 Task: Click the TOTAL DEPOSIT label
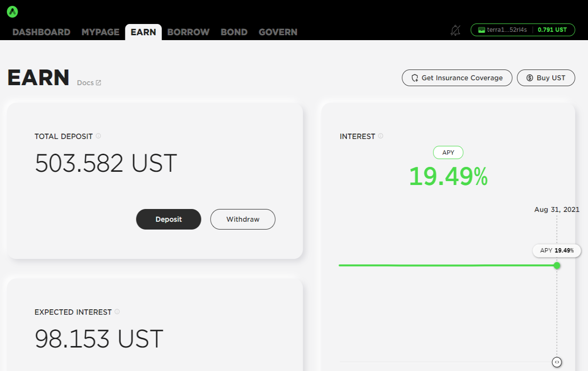(x=64, y=136)
